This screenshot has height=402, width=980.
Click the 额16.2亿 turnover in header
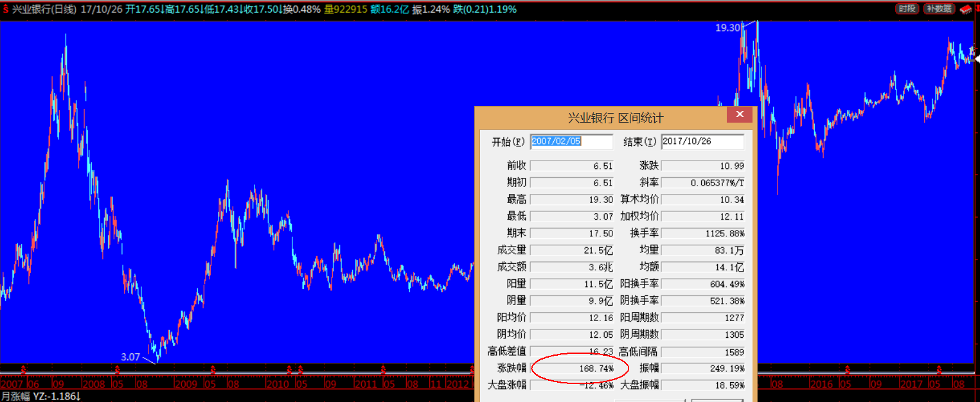(x=390, y=10)
